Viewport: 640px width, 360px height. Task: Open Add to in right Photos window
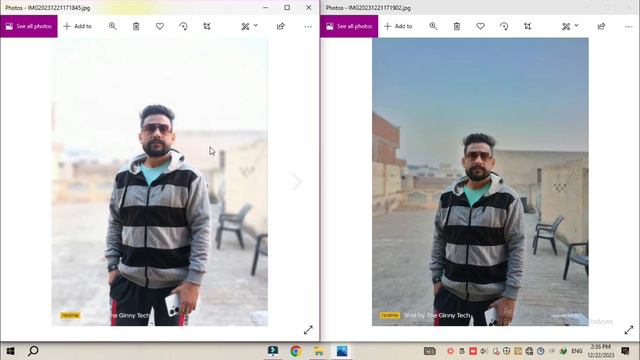398,26
